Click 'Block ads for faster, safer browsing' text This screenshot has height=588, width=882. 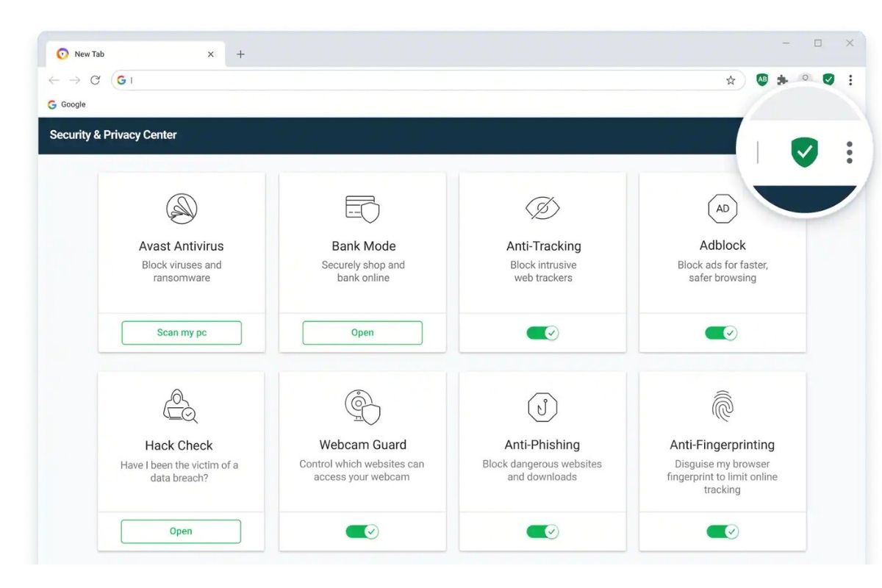pos(723,271)
